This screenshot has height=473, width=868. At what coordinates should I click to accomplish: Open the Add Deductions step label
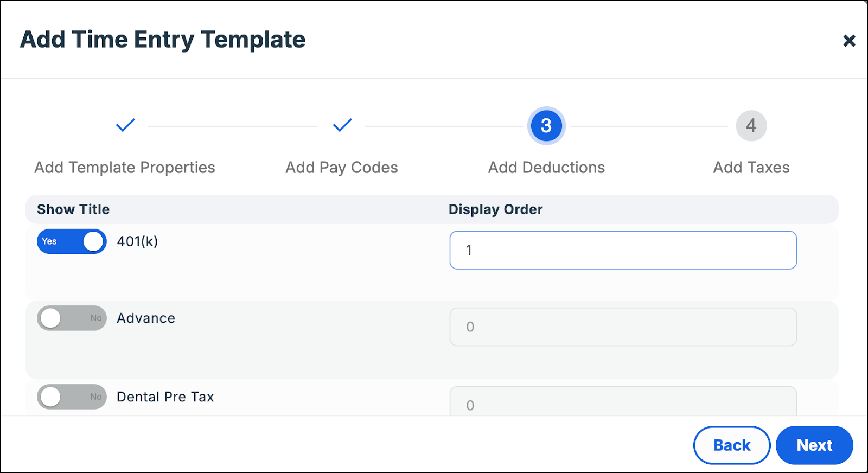546,168
